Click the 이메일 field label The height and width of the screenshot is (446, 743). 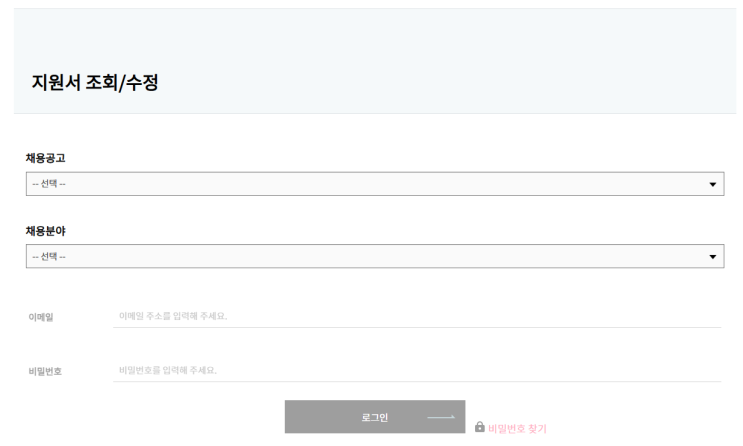click(41, 317)
